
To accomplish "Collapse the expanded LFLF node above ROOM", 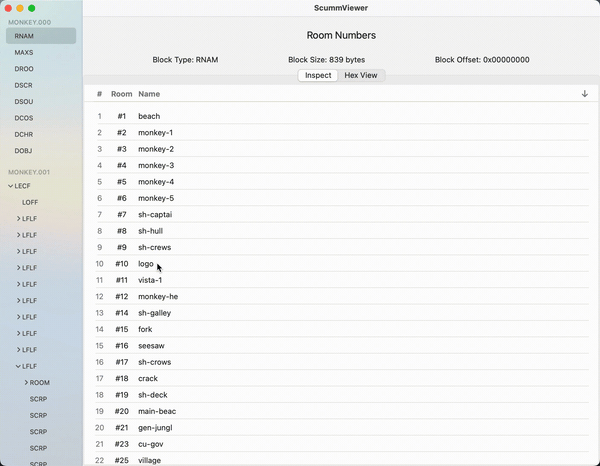I will click(x=18, y=366).
